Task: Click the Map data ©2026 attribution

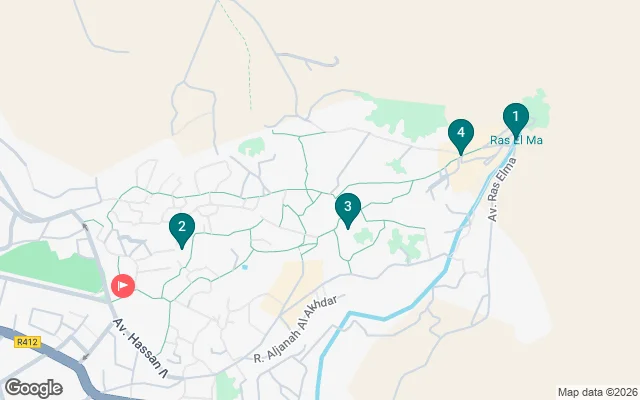Action: [x=598, y=393]
